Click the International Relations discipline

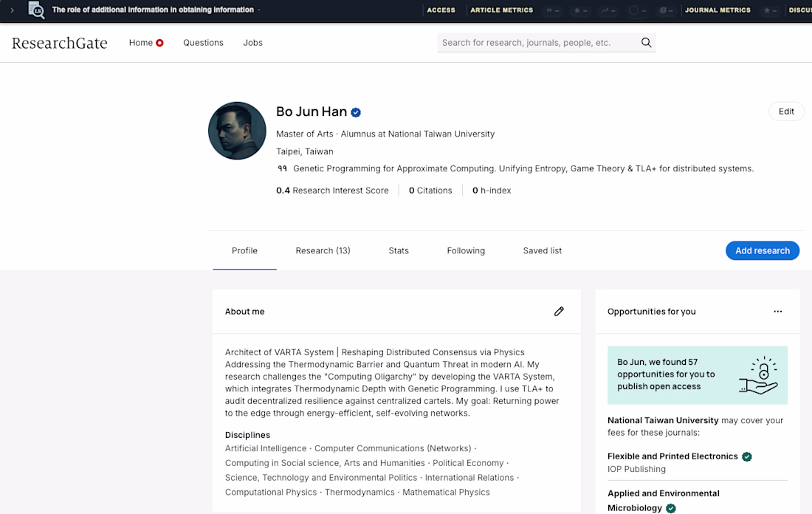(469, 477)
